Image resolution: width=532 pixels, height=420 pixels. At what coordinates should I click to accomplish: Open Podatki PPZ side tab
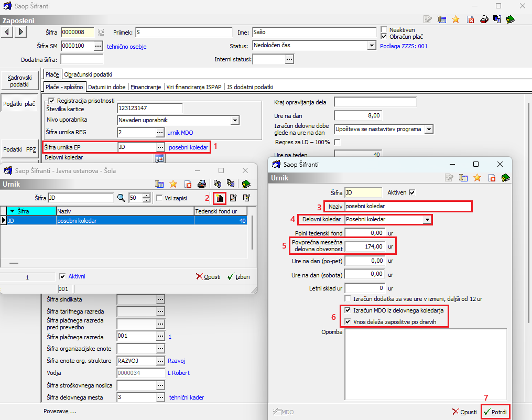(19, 149)
